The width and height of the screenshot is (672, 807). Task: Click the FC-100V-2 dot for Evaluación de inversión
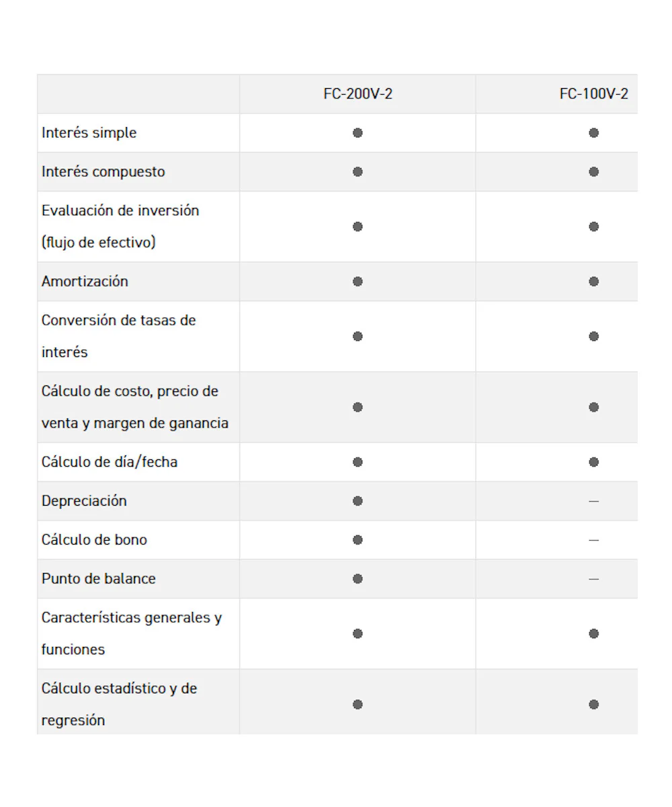(x=593, y=227)
